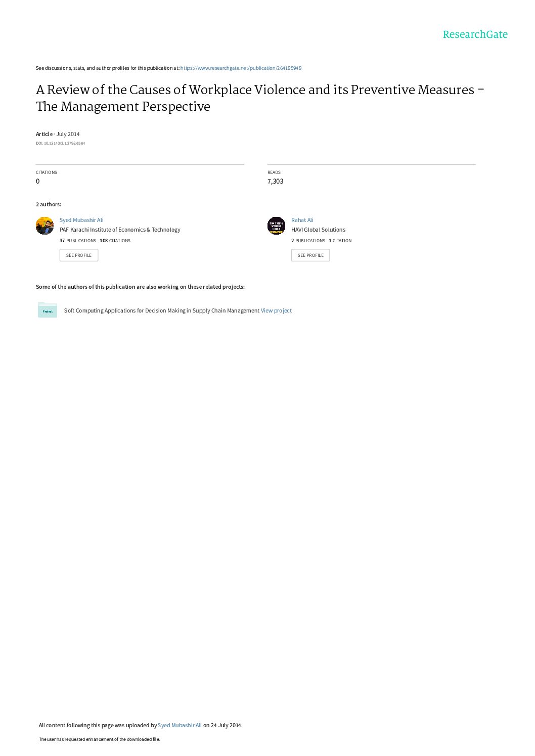Open the View project link
This screenshot has width=535, height=756.
point(276,310)
